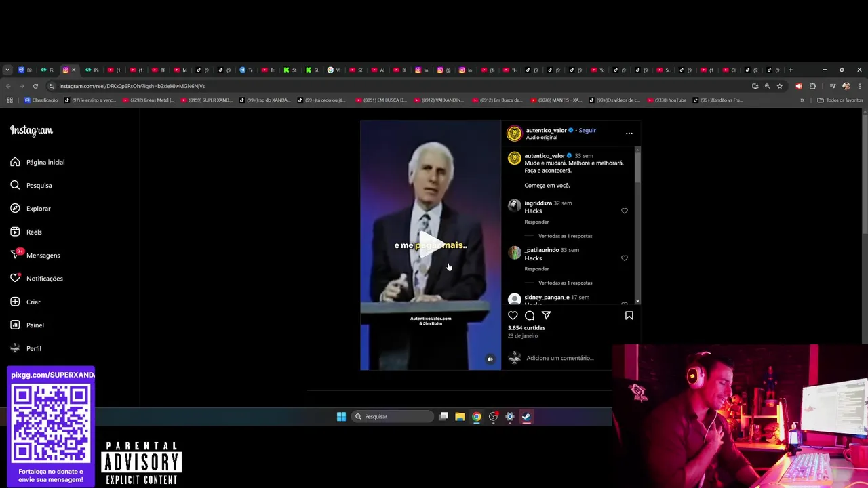Open the tab search dropdown arrow
868x488 pixels.
click(7, 70)
